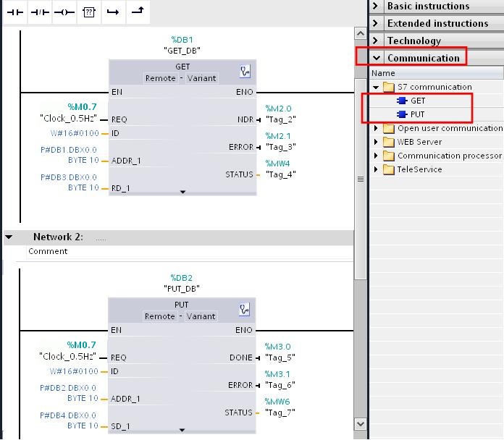Open connection configuration icon on PUT block
The width and height of the screenshot is (504, 440).
pyautogui.click(x=244, y=309)
